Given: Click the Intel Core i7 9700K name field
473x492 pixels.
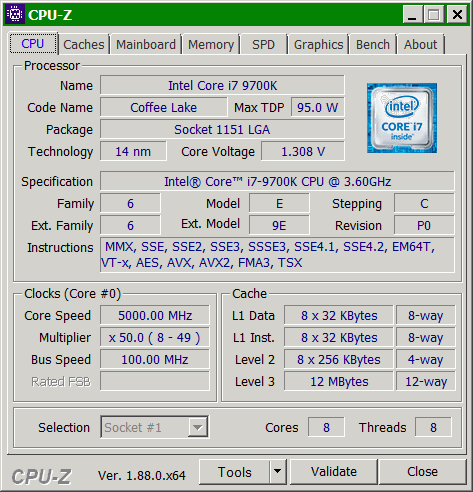Looking at the screenshot, I should pos(222,85).
